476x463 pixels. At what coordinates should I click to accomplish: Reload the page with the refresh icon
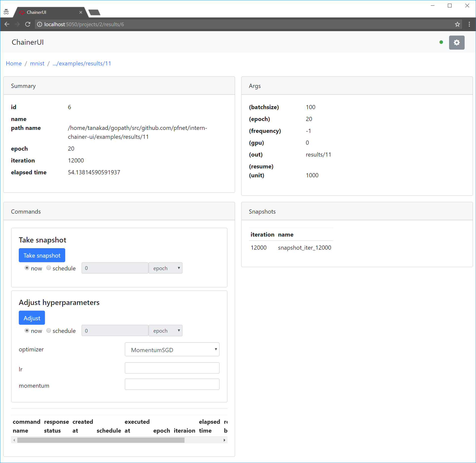[x=28, y=24]
